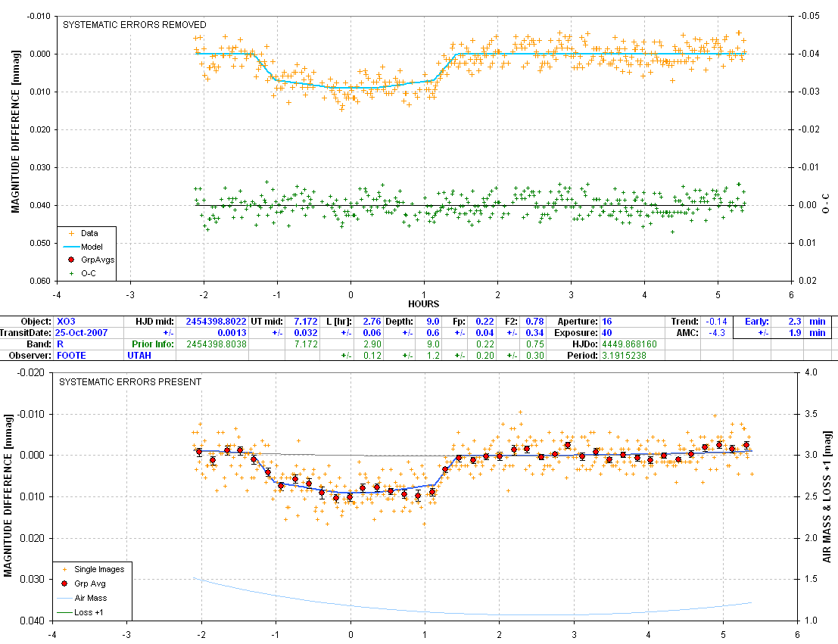Click the observer name FOOTE
This screenshot has height=644, width=838.
(71, 356)
